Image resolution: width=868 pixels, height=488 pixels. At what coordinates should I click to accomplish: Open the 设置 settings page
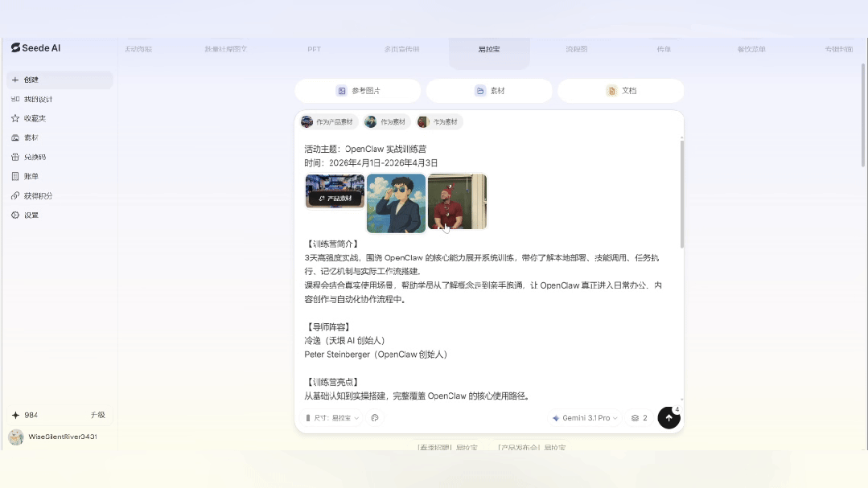[30, 215]
